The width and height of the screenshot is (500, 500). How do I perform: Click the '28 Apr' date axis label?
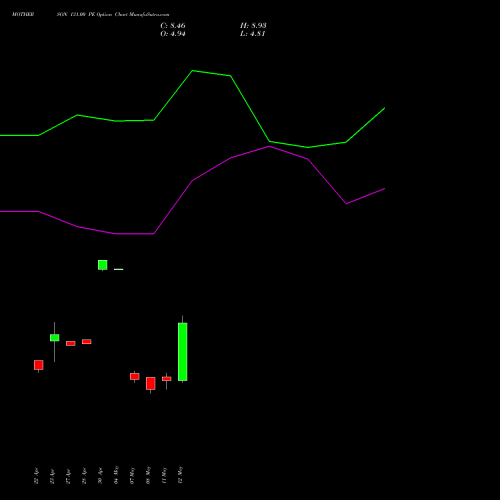click(84, 476)
